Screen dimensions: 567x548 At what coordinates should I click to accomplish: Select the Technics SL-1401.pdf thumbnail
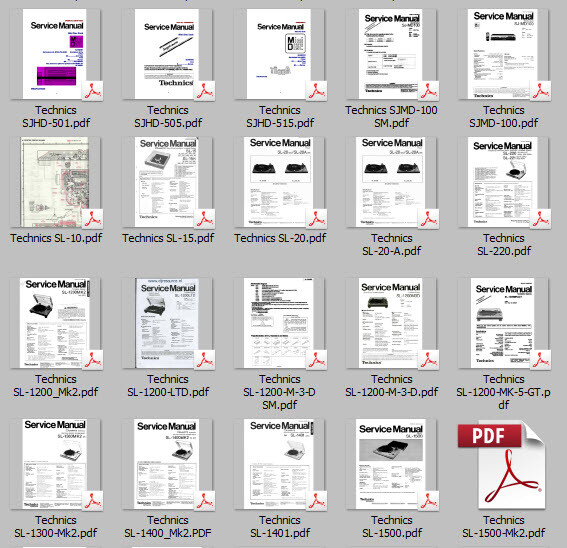(x=280, y=464)
